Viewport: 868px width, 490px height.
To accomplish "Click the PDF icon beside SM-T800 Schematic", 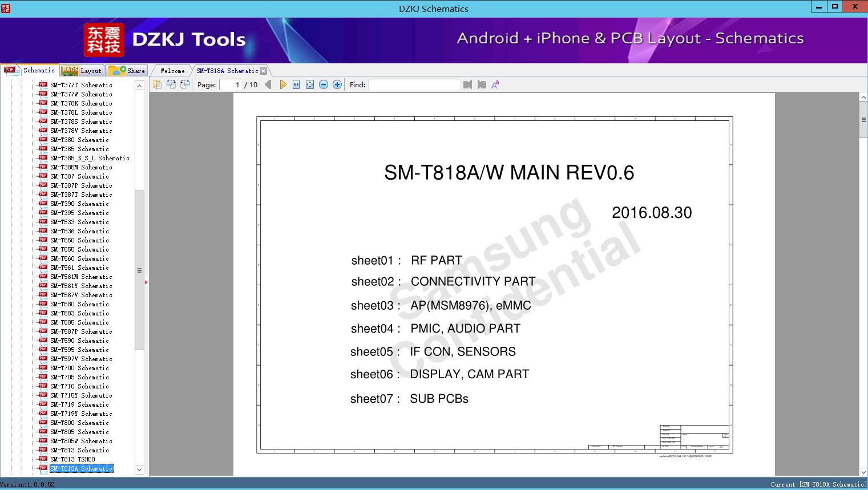I will (43, 422).
